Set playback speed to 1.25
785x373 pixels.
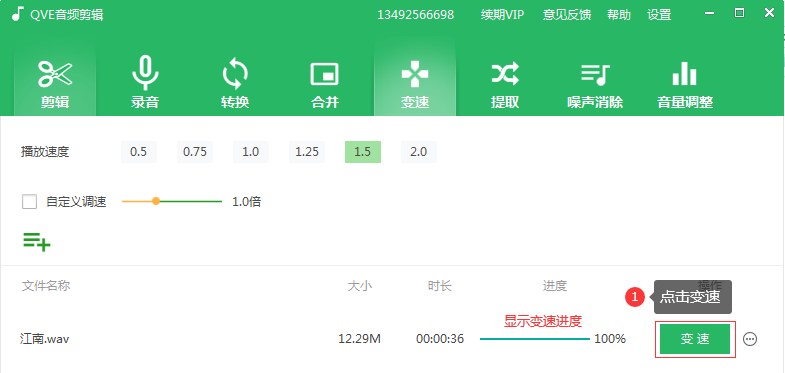pos(307,152)
